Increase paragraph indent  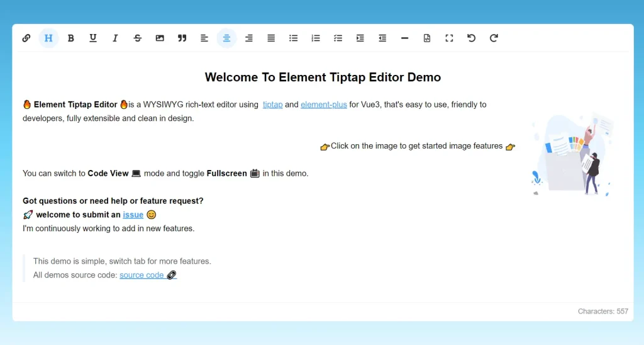[360, 38]
